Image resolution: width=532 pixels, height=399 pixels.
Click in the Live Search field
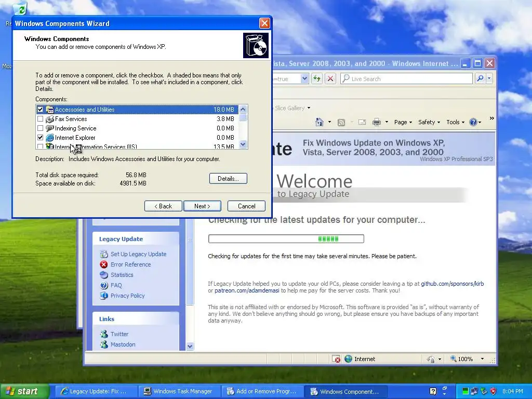coord(406,79)
